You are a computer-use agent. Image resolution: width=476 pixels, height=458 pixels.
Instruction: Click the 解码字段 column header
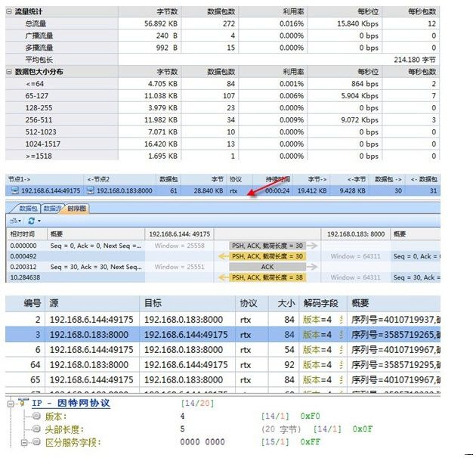tap(323, 303)
